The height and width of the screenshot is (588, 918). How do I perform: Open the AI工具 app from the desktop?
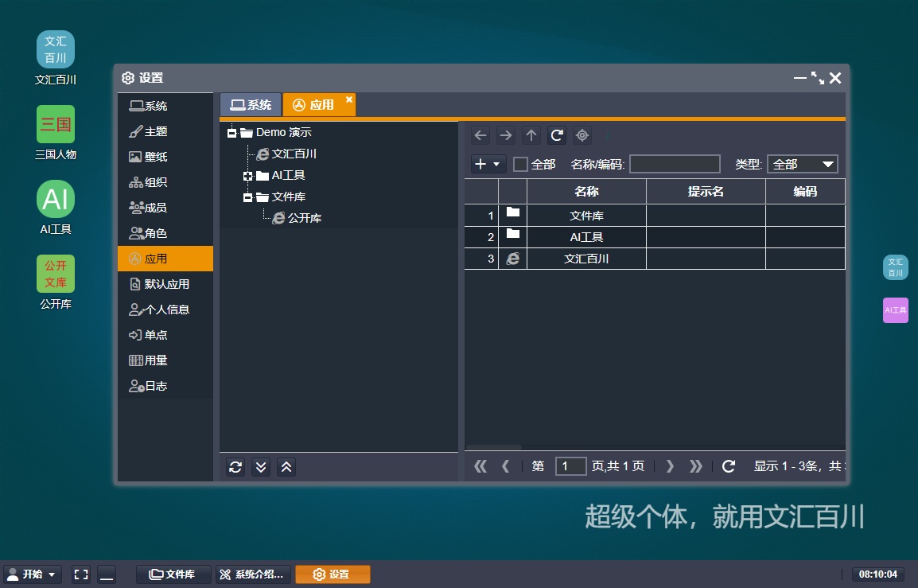click(55, 200)
